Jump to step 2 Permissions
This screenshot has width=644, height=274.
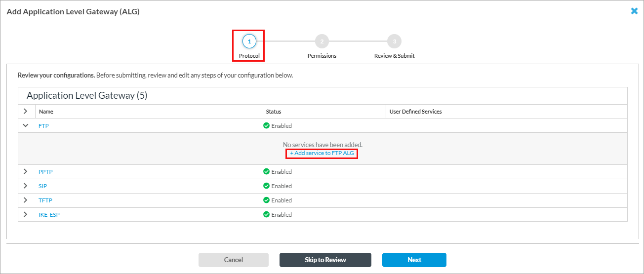(322, 41)
